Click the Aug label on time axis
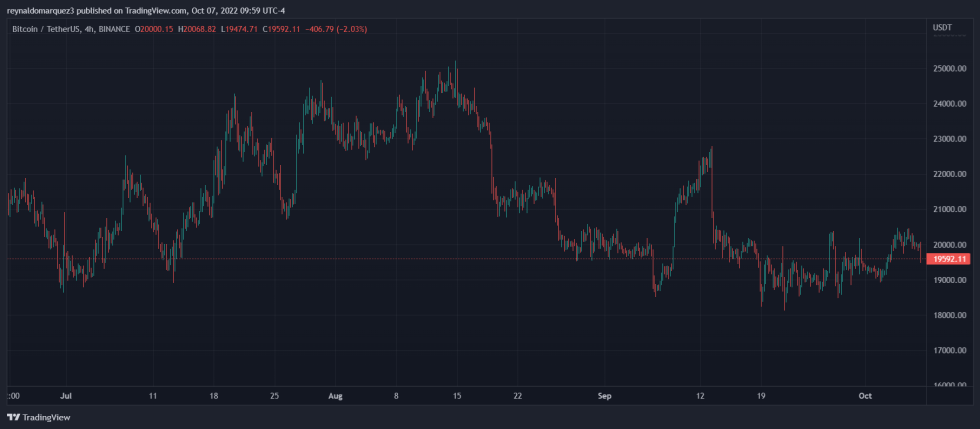Viewport: 980px width, 429px height. [335, 396]
